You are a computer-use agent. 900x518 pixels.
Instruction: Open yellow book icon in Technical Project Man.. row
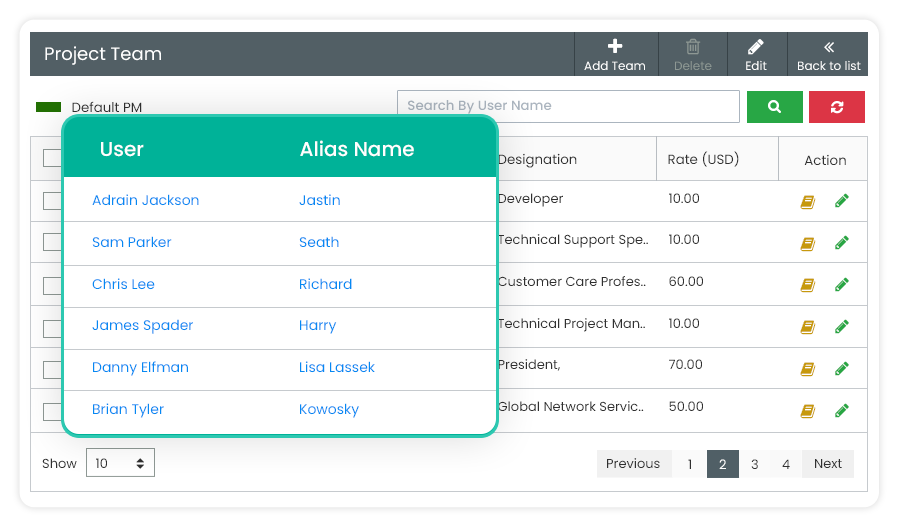tap(808, 327)
